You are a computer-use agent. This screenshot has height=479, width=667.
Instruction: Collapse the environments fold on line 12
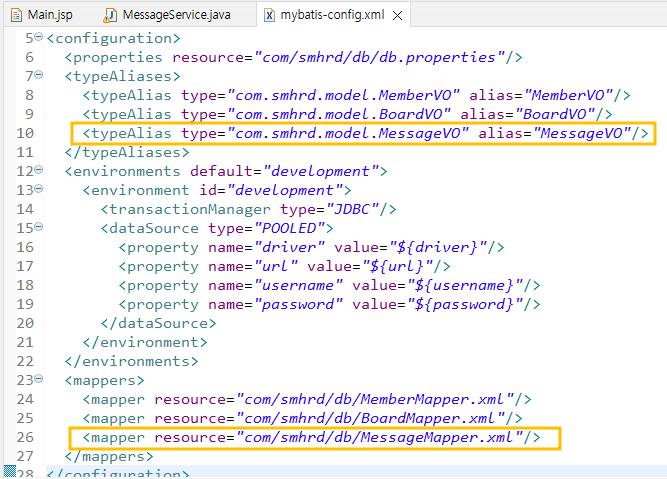pyautogui.click(x=39, y=170)
